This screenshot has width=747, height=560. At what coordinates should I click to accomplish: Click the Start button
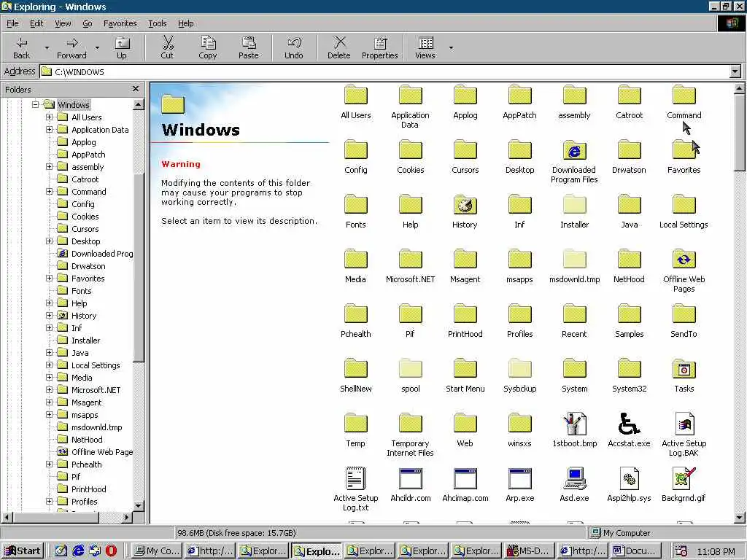click(23, 551)
